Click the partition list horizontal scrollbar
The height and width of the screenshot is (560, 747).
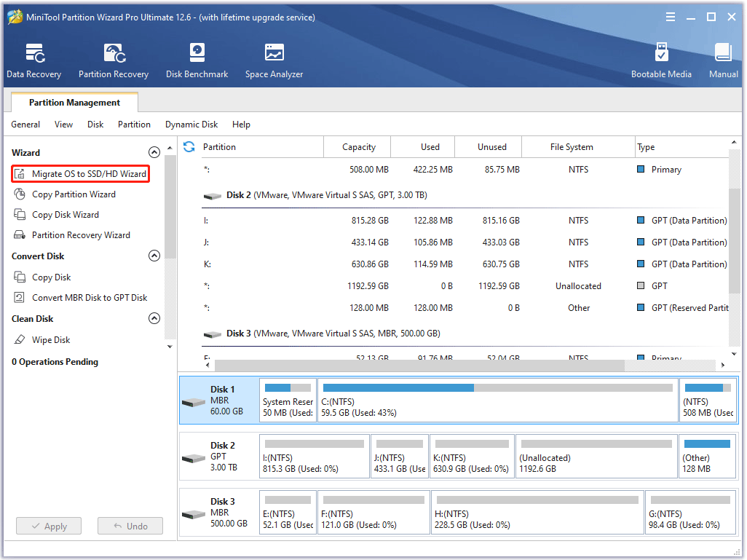[419, 365]
